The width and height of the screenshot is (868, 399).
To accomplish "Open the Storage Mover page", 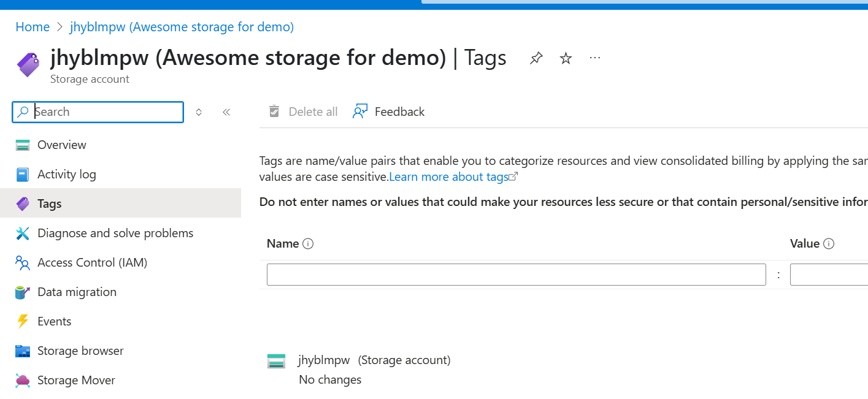I will pyautogui.click(x=120, y=381).
